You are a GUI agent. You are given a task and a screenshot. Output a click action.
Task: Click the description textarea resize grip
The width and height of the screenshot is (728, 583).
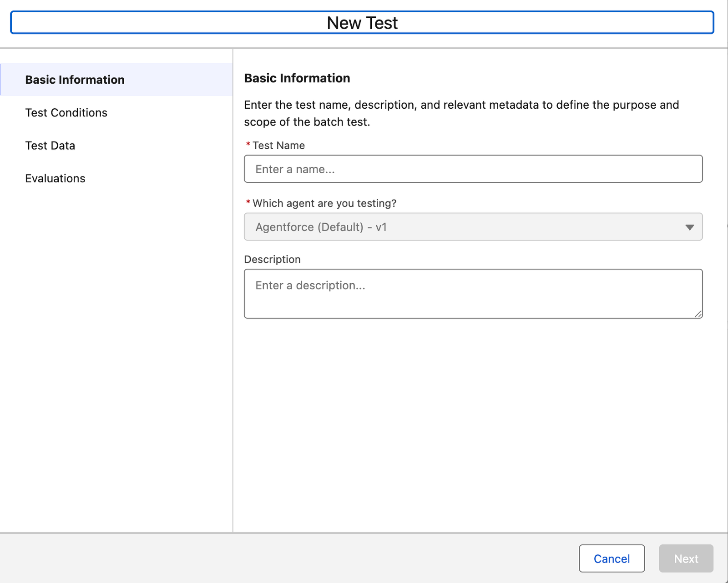[x=699, y=314]
